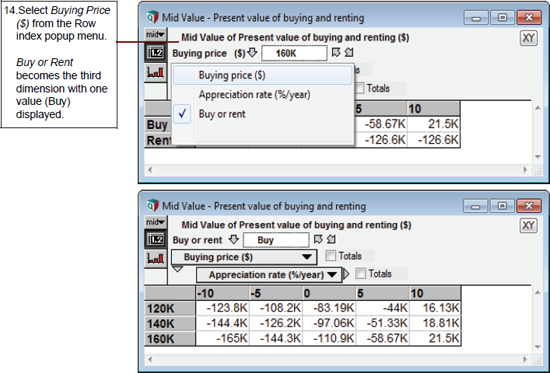This screenshot has width=550, height=373.
Task: Select the 140K row header
Action: (170, 324)
